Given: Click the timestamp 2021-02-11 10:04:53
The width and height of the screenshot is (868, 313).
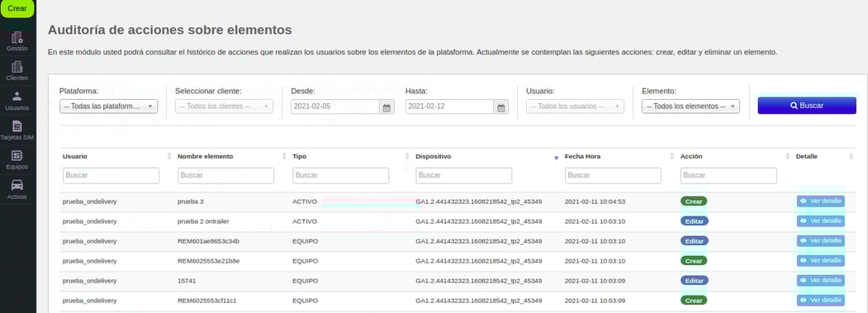Looking at the screenshot, I should [x=595, y=201].
